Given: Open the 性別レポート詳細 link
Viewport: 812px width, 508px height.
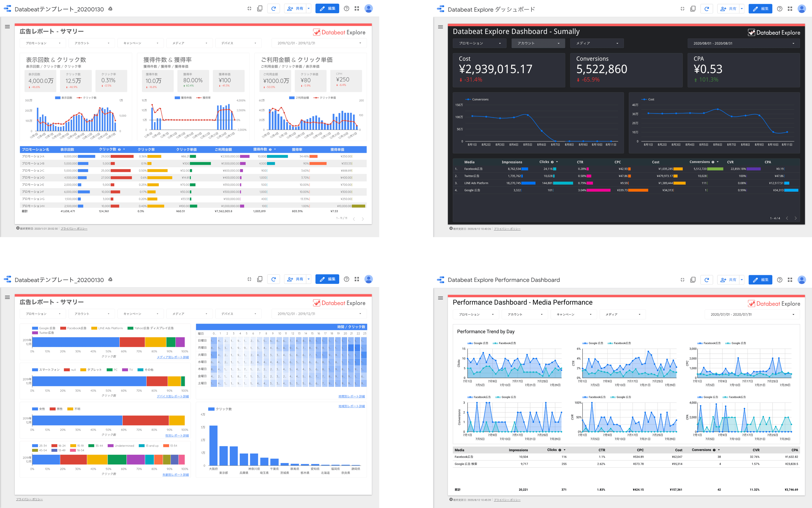Looking at the screenshot, I should 177,435.
